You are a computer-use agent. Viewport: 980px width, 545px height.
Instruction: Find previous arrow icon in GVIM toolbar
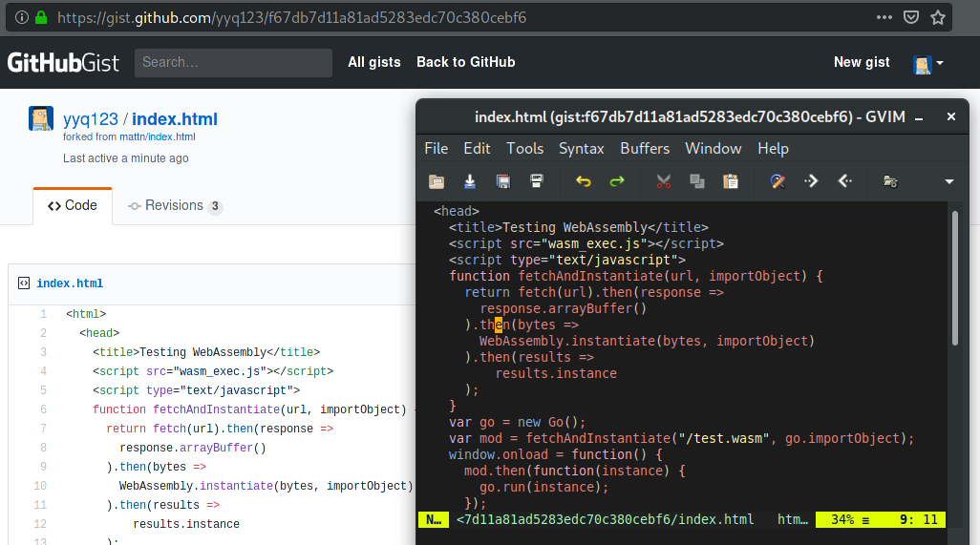point(845,181)
